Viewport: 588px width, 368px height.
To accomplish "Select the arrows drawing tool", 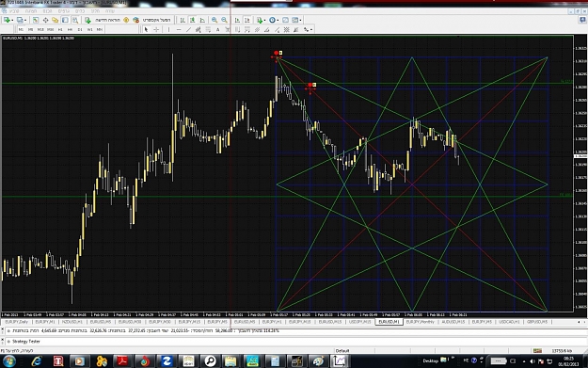I will (307, 29).
